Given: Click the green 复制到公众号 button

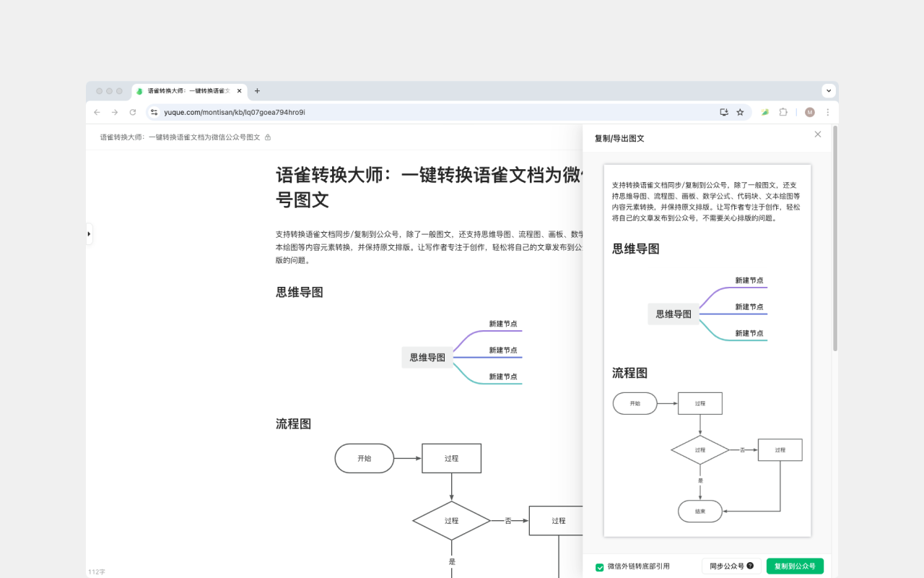Looking at the screenshot, I should [795, 566].
